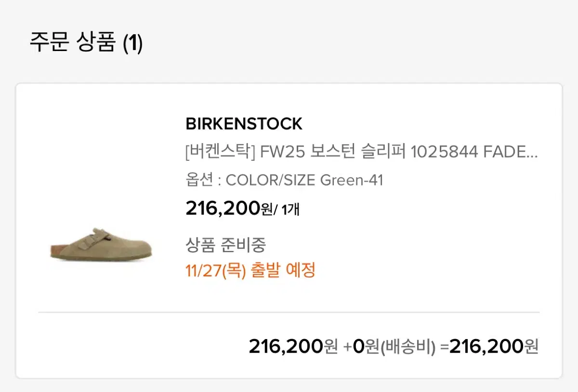Select the COLOR/SIZE option text
Screen dimensions: 578x392
[x=270, y=180]
